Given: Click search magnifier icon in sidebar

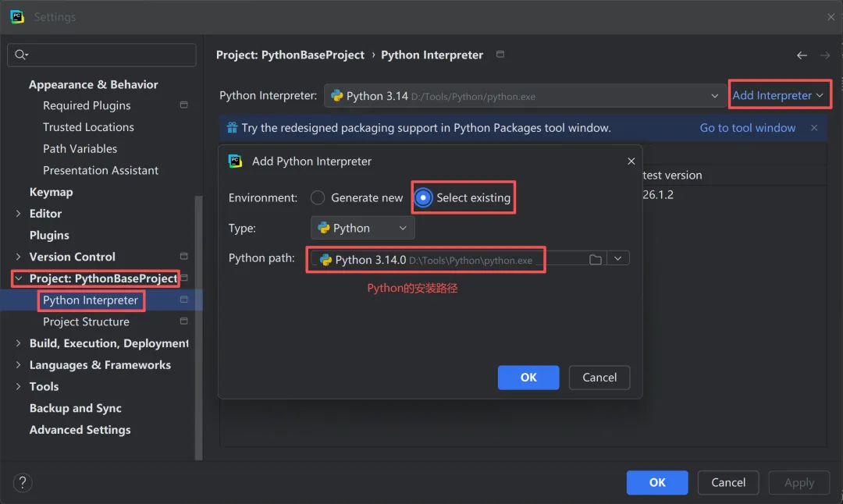Looking at the screenshot, I should [21, 55].
